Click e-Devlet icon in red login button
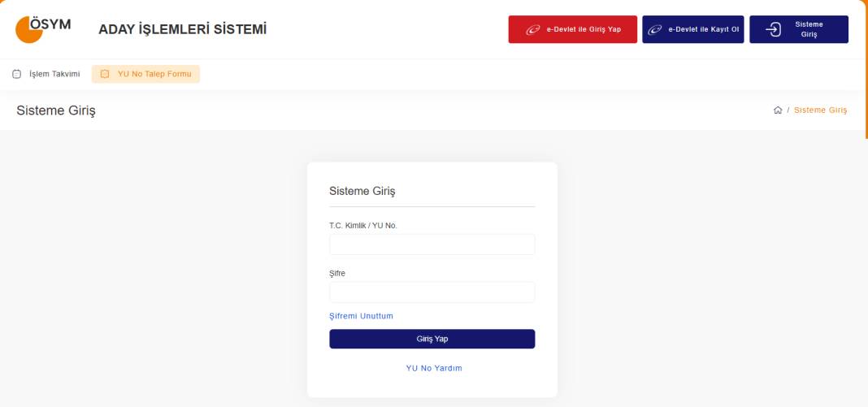868x407 pixels. [533, 30]
